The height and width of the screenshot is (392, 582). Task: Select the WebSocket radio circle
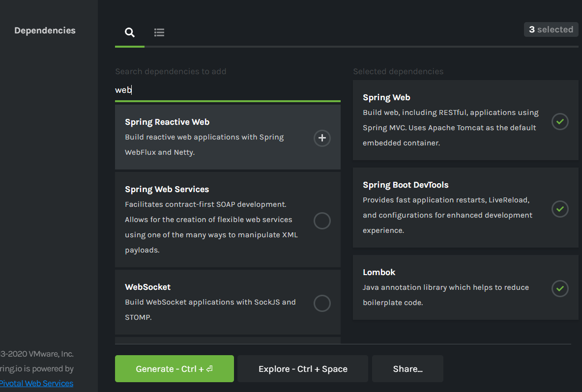[x=322, y=303]
